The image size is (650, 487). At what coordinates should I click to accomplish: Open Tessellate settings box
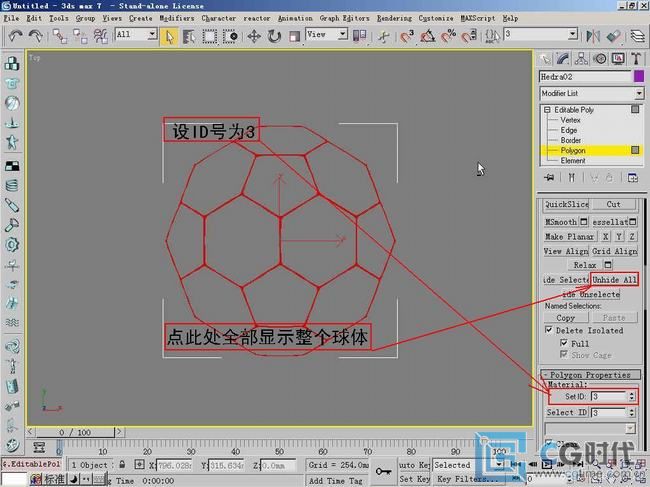[x=633, y=222]
